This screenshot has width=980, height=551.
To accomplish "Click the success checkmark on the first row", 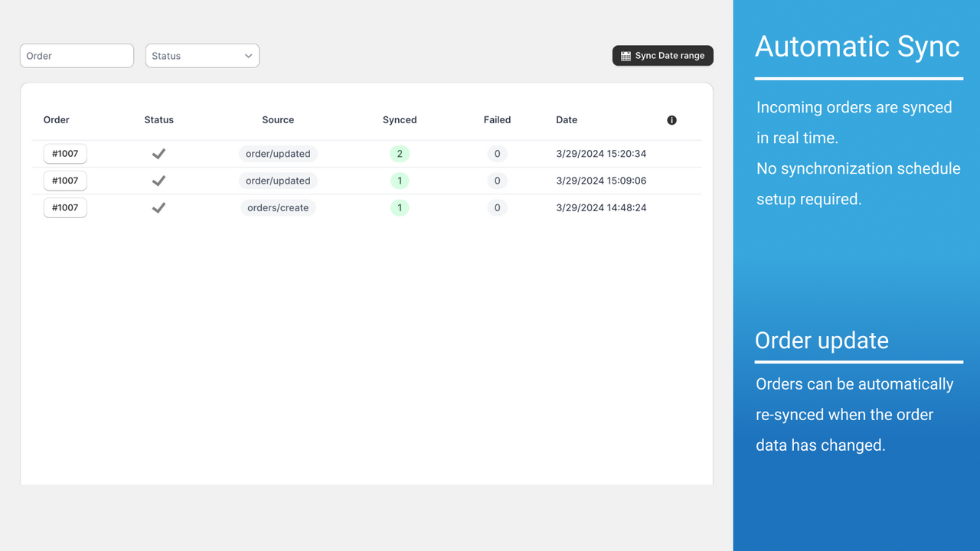I will pos(158,153).
